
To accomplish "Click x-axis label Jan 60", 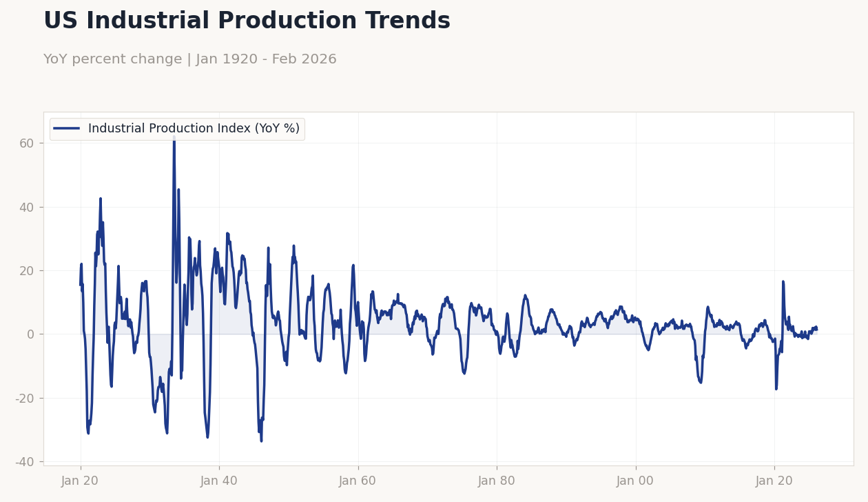I will (358, 481).
